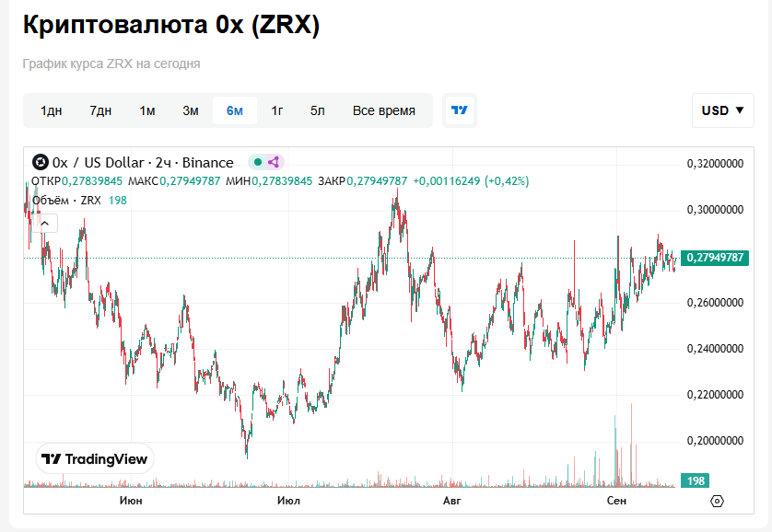
Task: Collapse the indicator legend chevron
Action: click(45, 224)
